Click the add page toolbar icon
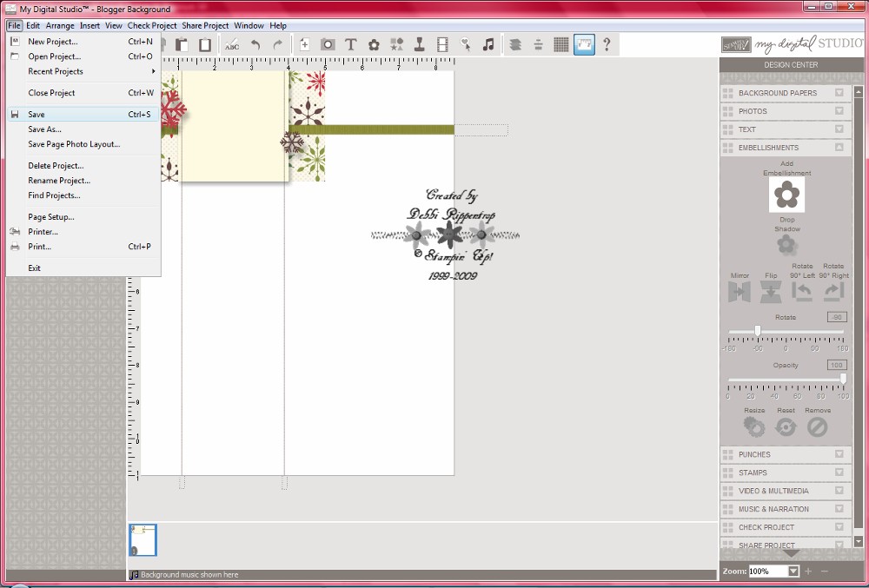869x588 pixels. point(304,45)
